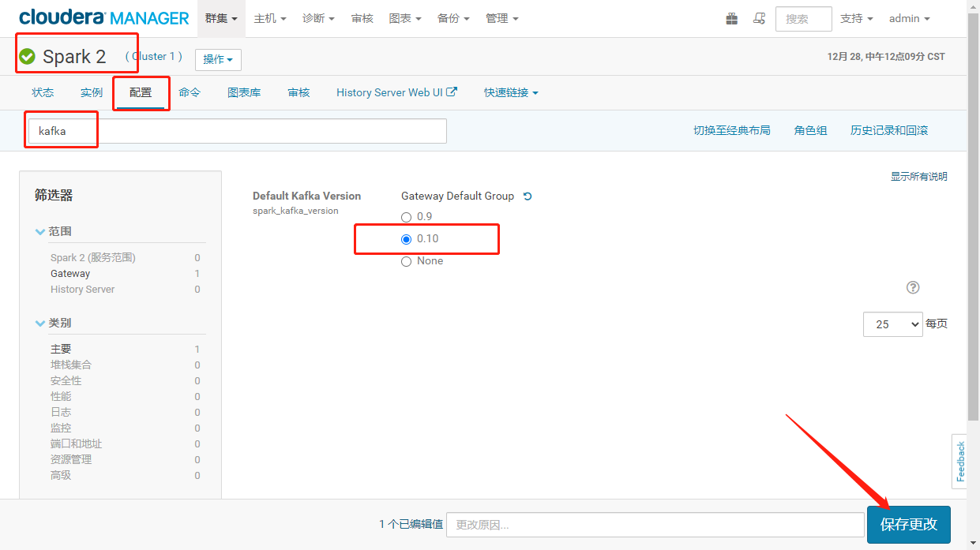Open the 诊断 dropdown menu

318,18
